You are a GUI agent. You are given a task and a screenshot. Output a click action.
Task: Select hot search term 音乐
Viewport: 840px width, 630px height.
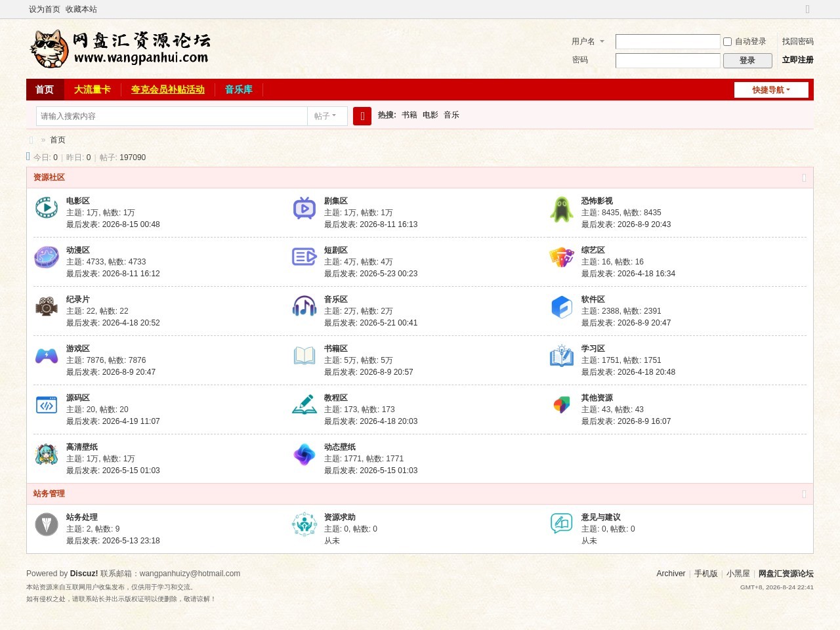(451, 115)
